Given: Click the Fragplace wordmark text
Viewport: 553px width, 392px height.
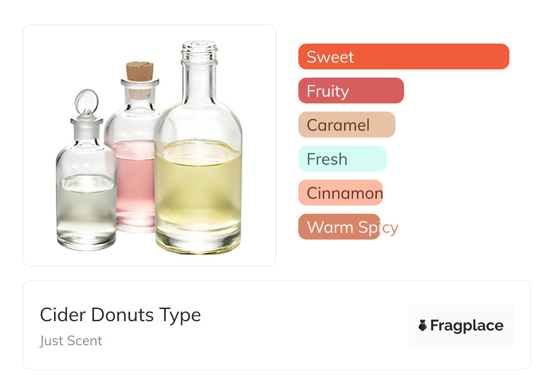Looking at the screenshot, I should click(x=467, y=325).
